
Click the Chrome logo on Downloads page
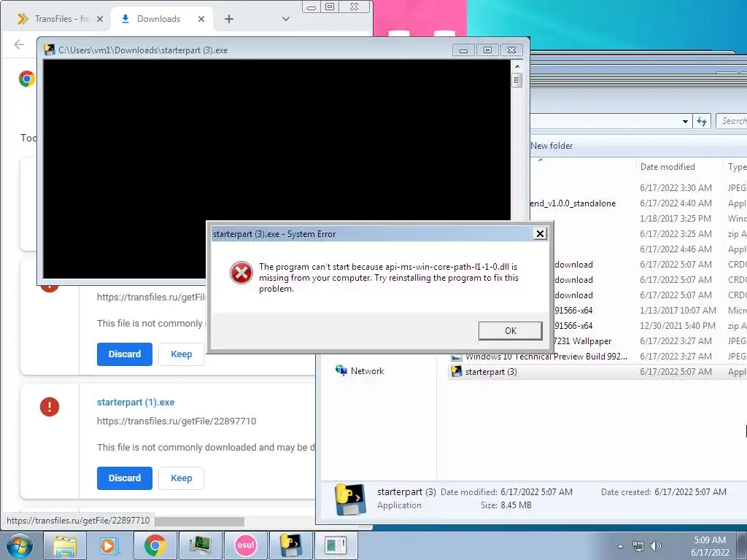tap(27, 79)
